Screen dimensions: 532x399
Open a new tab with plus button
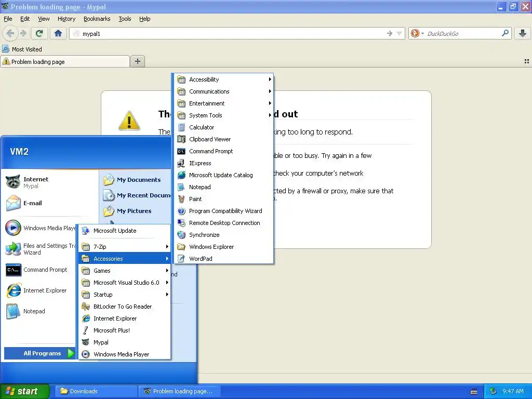(137, 61)
